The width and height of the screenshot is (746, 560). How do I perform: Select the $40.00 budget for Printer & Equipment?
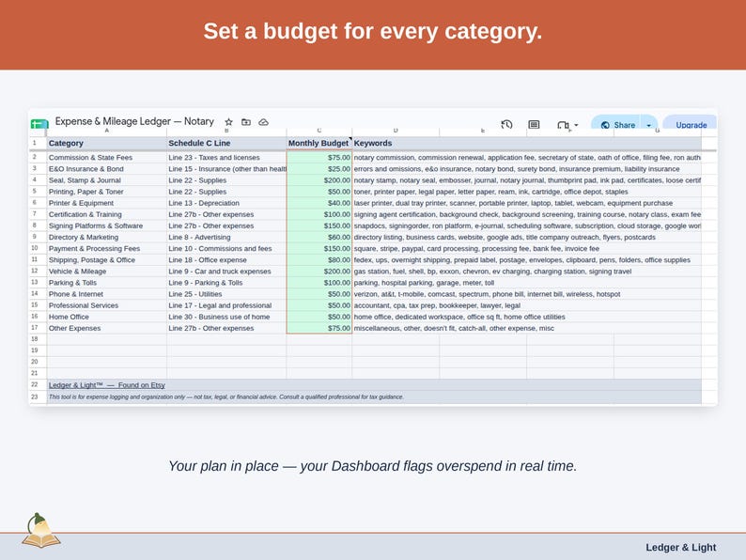(319, 203)
